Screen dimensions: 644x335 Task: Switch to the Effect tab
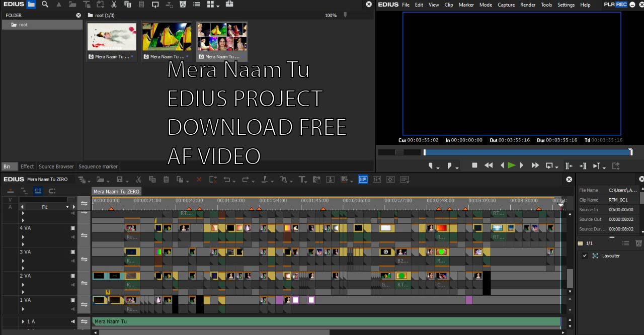pyautogui.click(x=27, y=166)
